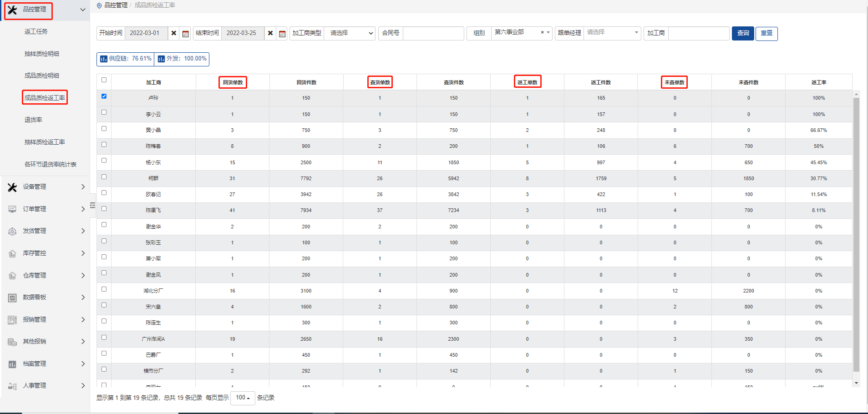Clear the end date 2022-03-25 value
The width and height of the screenshot is (868, 414).
coord(270,33)
